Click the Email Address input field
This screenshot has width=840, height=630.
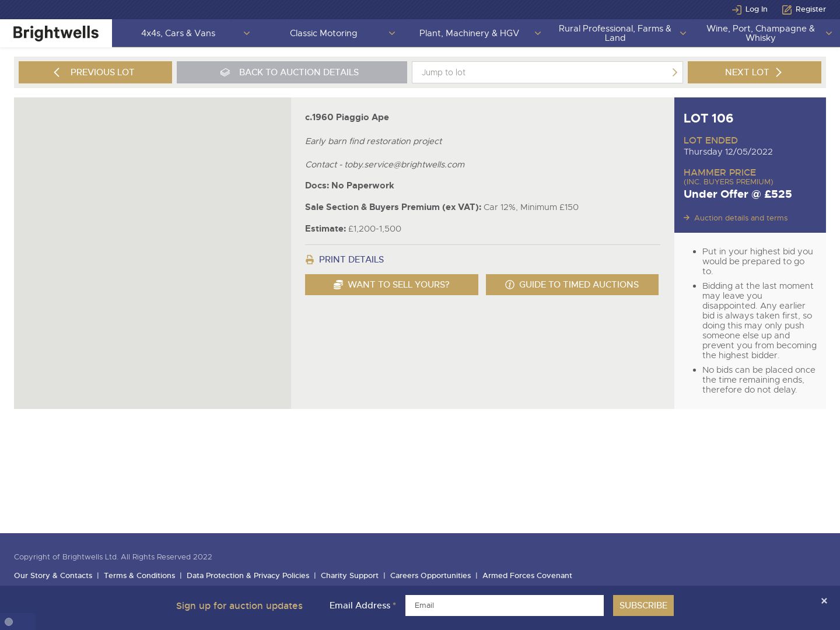pos(505,605)
